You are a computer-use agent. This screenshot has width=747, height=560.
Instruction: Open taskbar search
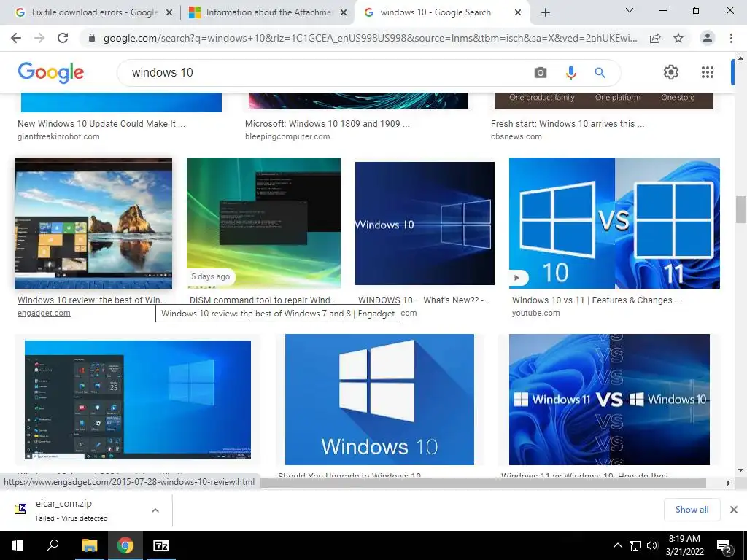pyautogui.click(x=53, y=545)
